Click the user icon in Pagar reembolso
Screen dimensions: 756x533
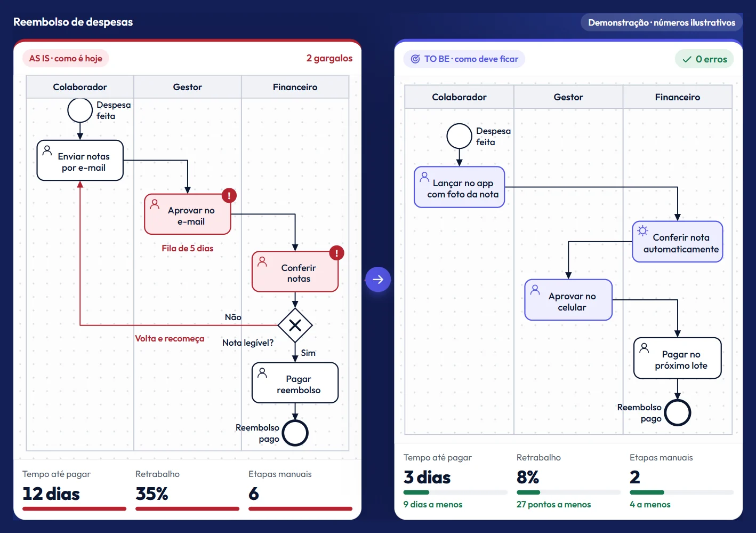tap(262, 372)
